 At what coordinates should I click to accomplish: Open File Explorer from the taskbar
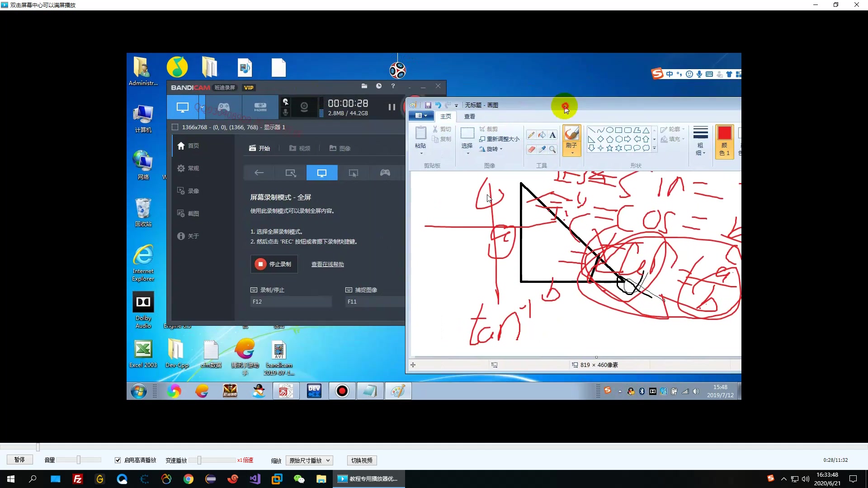[321, 479]
